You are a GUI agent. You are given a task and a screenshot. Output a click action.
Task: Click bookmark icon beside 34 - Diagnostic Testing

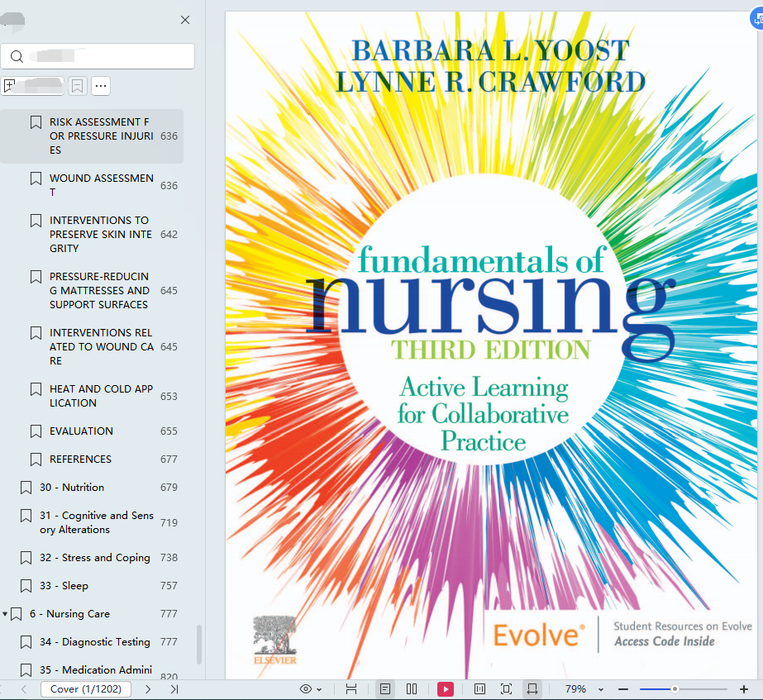(x=26, y=643)
